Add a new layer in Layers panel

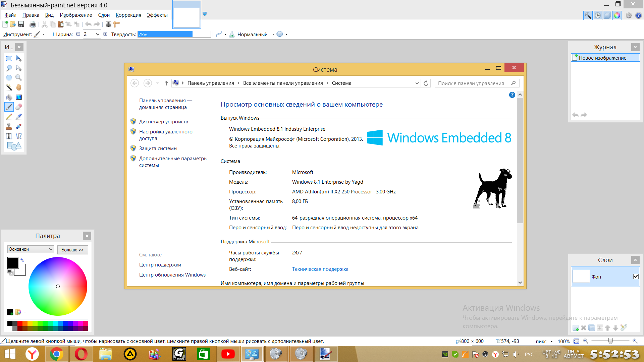click(x=576, y=328)
